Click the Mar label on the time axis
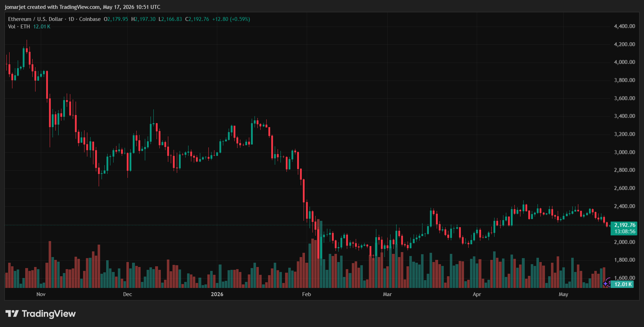 tap(387, 294)
